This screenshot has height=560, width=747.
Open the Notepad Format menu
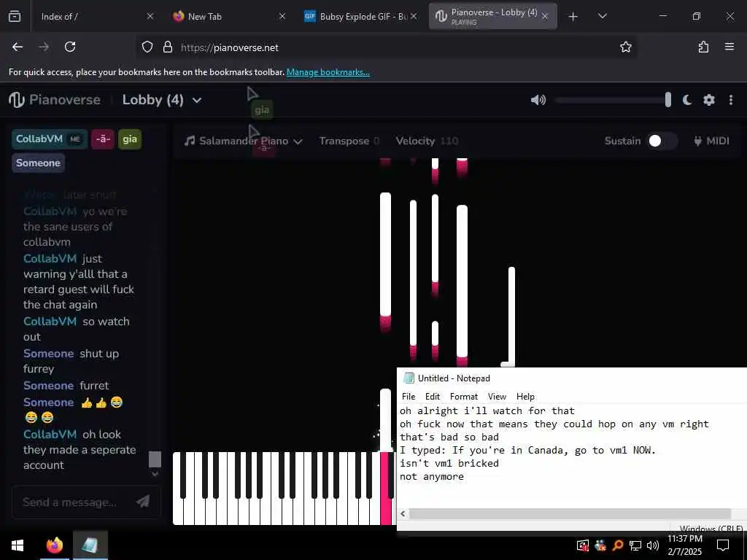tap(463, 396)
